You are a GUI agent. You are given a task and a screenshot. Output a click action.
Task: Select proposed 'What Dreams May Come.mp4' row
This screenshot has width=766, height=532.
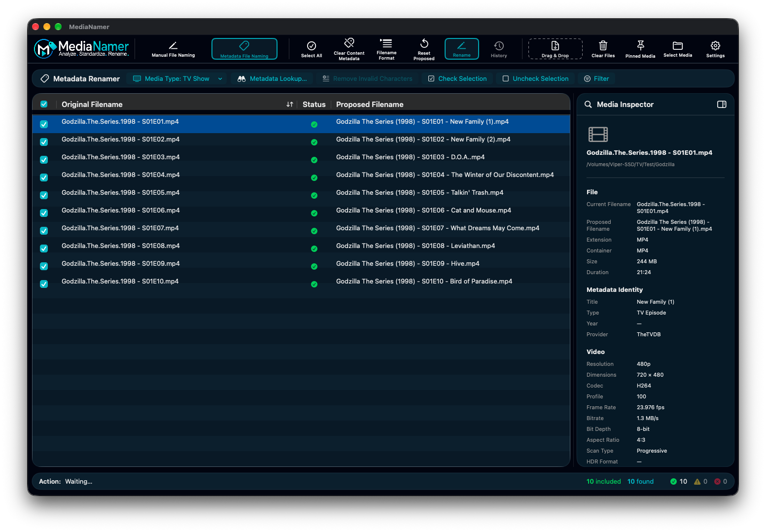438,228
